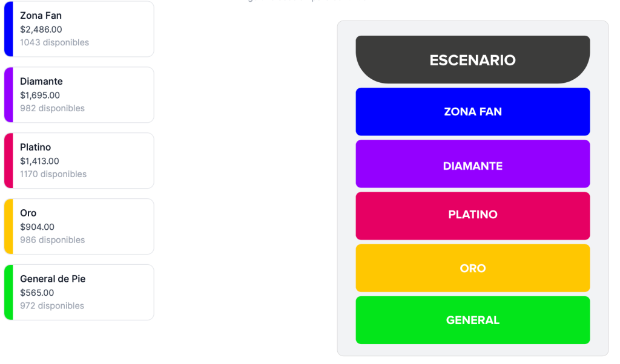Click the PLATINO section on venue map
The height and width of the screenshot is (364, 620).
472,216
